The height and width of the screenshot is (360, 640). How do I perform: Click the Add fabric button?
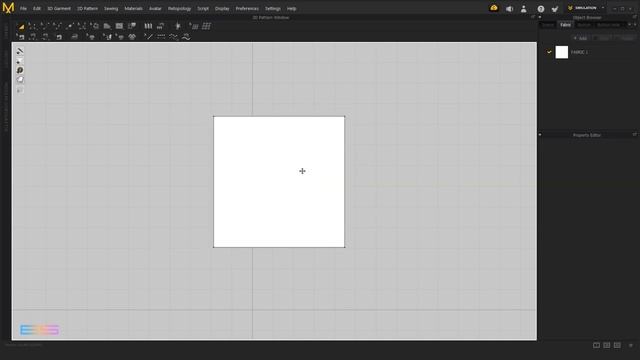pyautogui.click(x=581, y=38)
